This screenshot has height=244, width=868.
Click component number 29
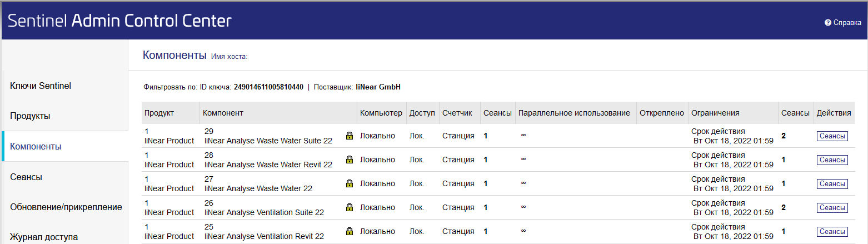(x=209, y=131)
